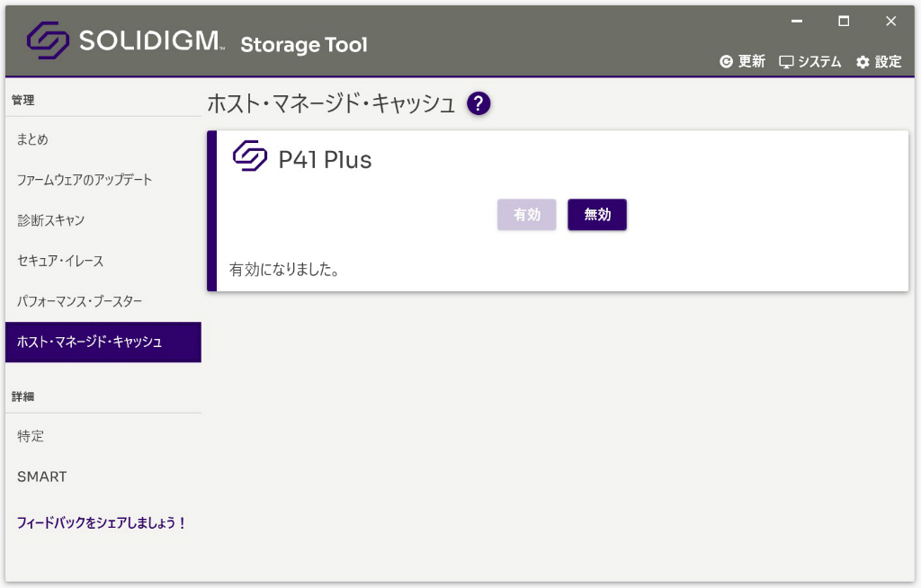The height and width of the screenshot is (588, 921).
Task: Open the help question mark icon
Action: [478, 104]
